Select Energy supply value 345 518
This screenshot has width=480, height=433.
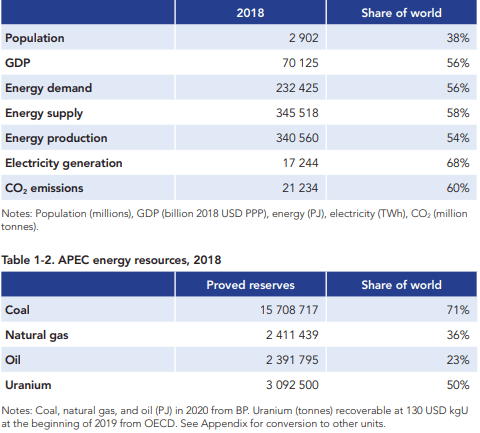click(297, 113)
